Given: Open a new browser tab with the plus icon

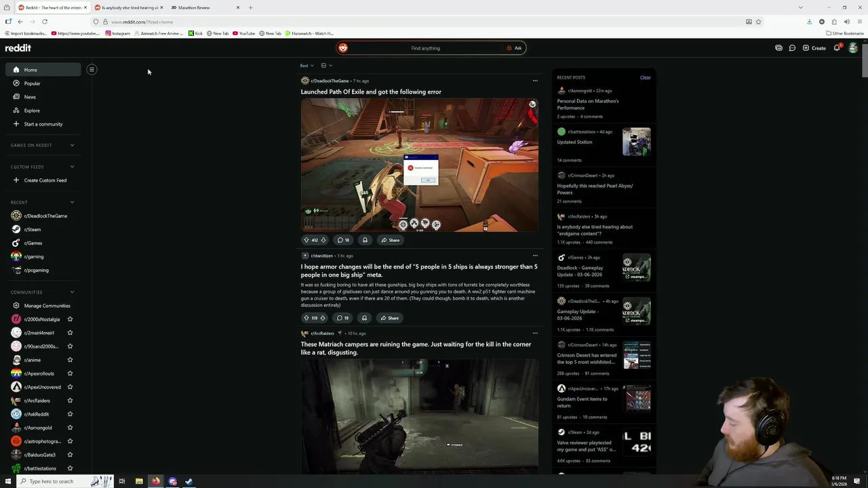Looking at the screenshot, I should pos(250,7).
